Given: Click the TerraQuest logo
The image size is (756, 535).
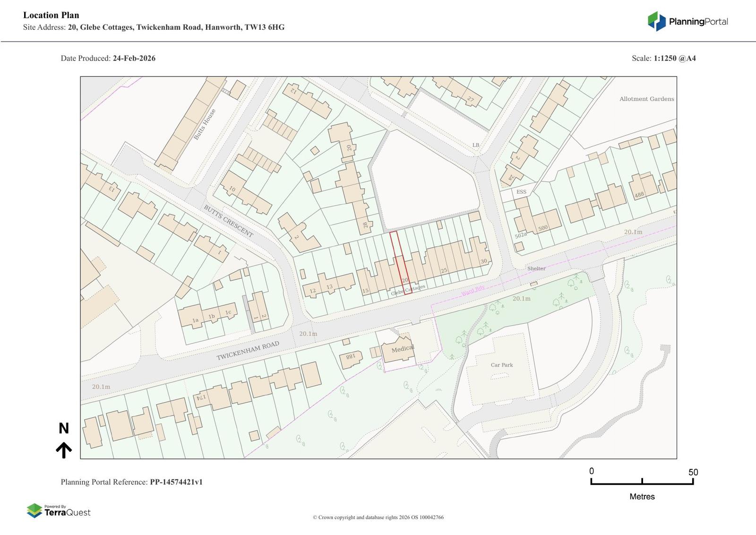Looking at the screenshot, I should pos(59,511).
